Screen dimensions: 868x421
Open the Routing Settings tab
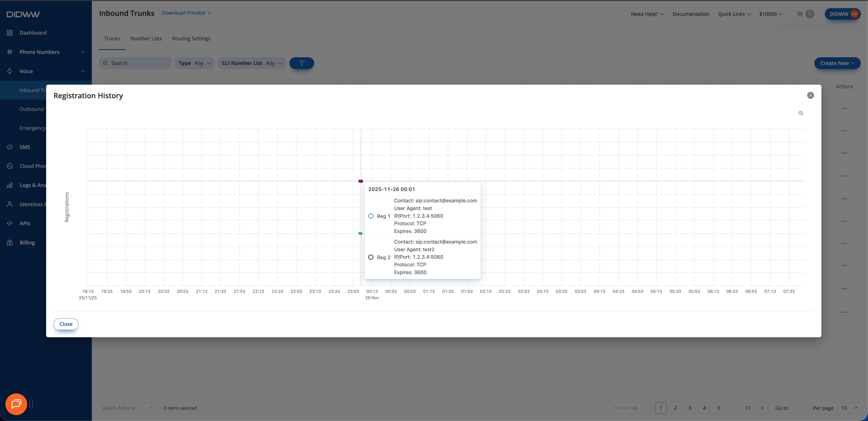pos(191,38)
